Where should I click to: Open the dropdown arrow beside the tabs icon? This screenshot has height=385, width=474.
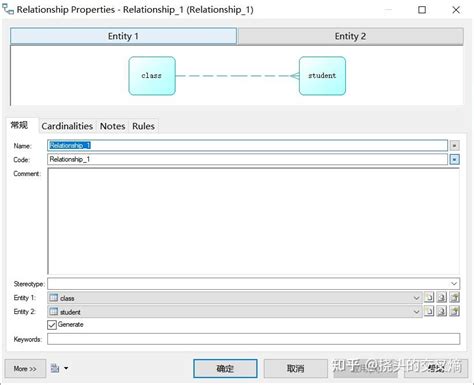[66, 368]
